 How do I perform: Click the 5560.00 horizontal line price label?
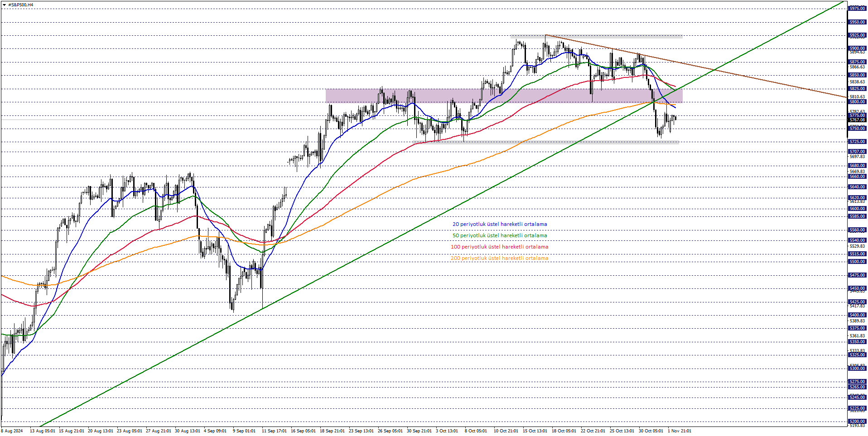(857, 230)
